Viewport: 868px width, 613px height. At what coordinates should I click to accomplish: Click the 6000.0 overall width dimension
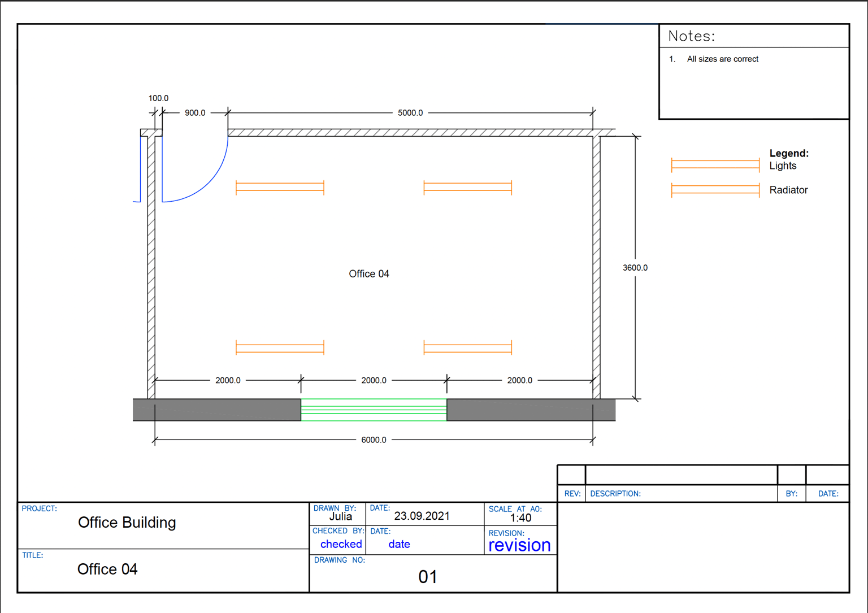(374, 440)
